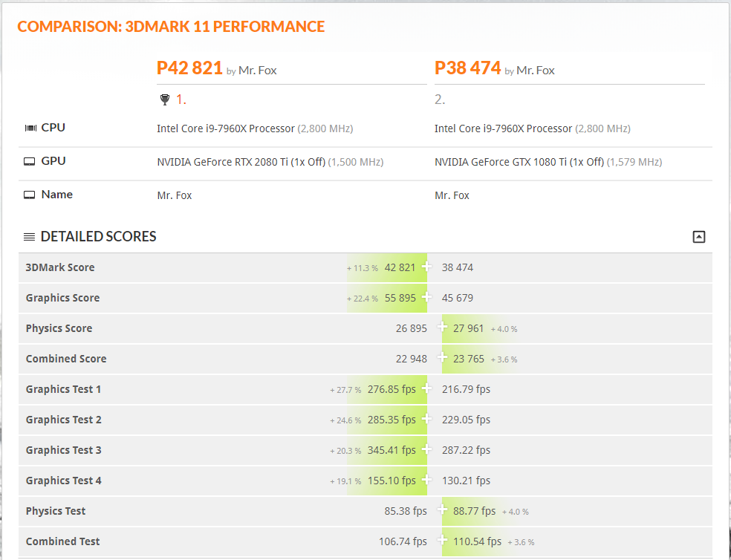Click the plus icon in 3DMark Score row
This screenshot has width=731, height=560.
click(x=426, y=267)
